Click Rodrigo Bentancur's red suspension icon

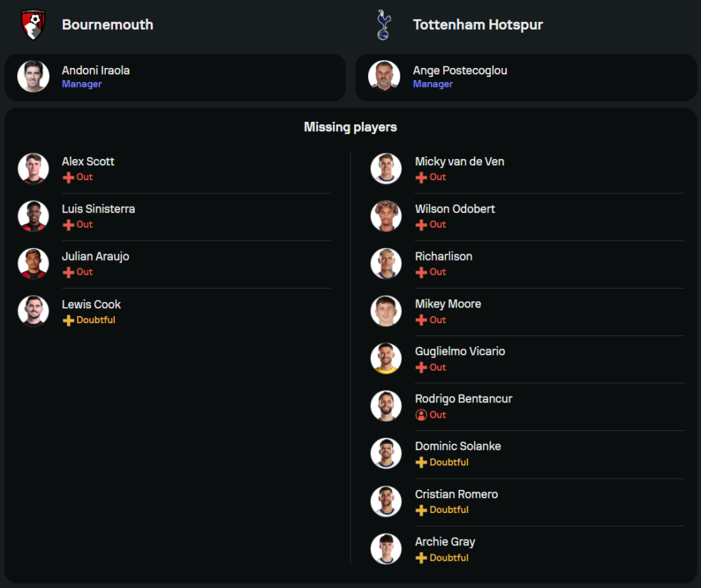click(x=421, y=415)
